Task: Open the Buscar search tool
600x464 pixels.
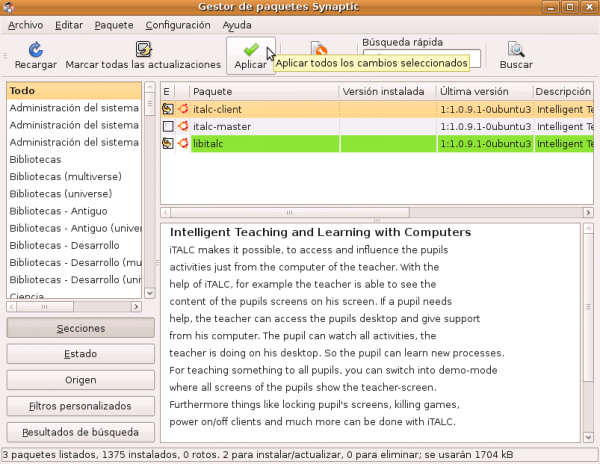Action: [x=516, y=49]
